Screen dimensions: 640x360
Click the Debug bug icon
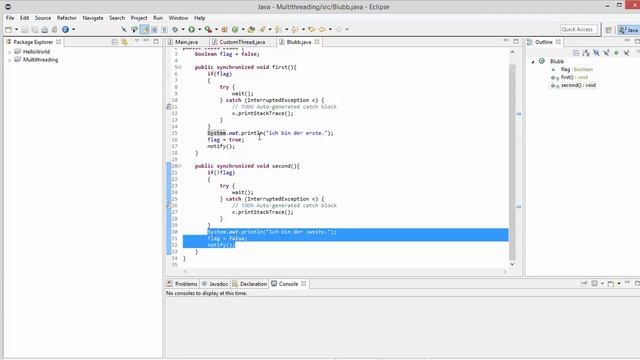click(175, 29)
